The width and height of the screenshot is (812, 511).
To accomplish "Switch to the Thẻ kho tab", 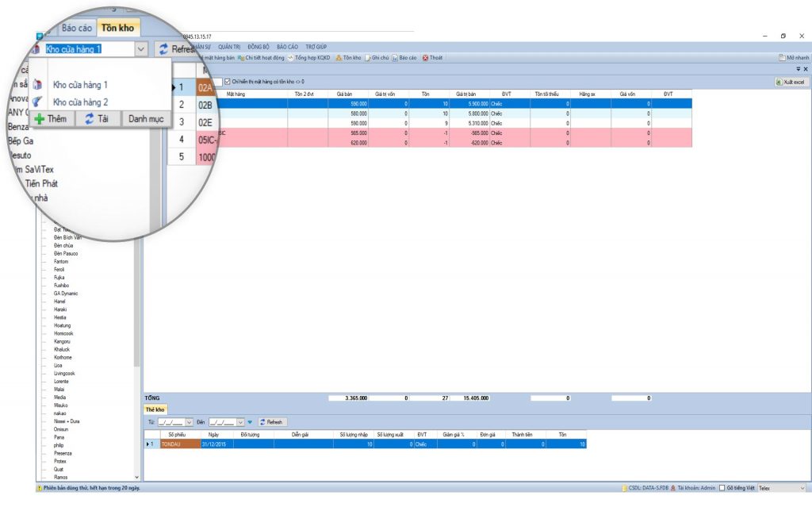I will [155, 409].
